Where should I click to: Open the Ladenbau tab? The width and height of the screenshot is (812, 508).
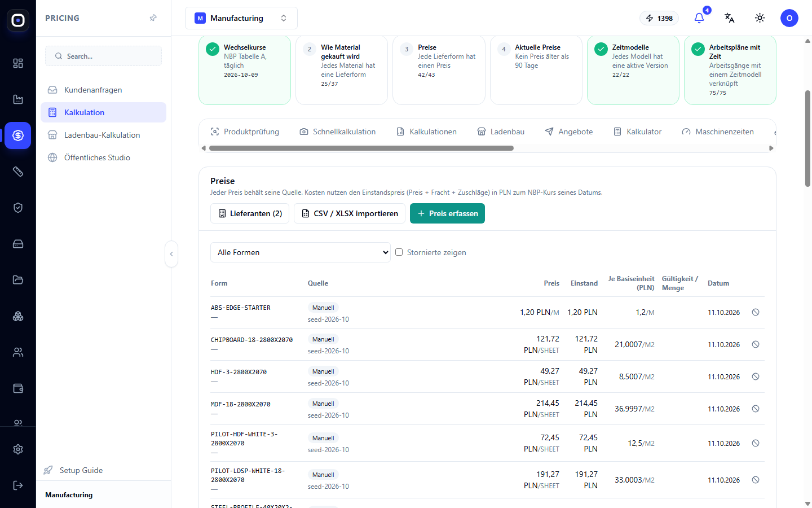tap(501, 132)
